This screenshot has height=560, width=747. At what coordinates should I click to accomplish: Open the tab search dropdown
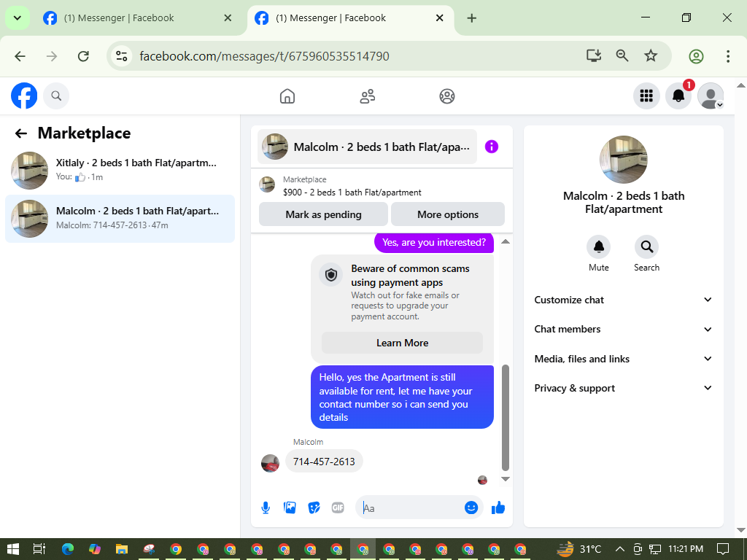tap(18, 18)
